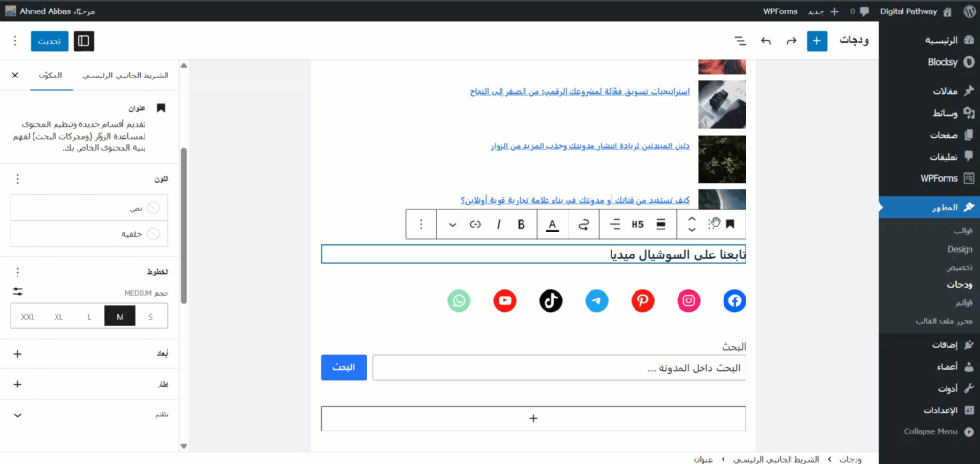Screen dimensions: 980x464
Task: Click the blue البحث search button
Action: pyautogui.click(x=344, y=367)
